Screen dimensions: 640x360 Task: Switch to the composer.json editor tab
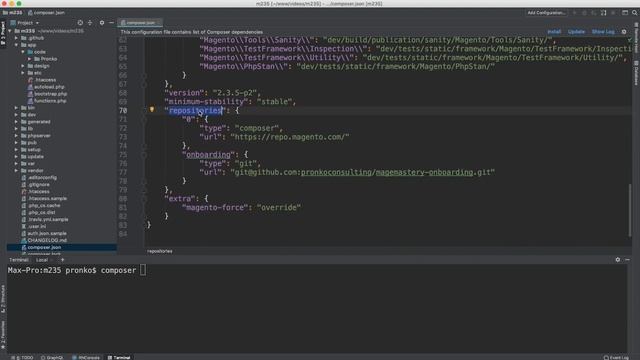140,23
